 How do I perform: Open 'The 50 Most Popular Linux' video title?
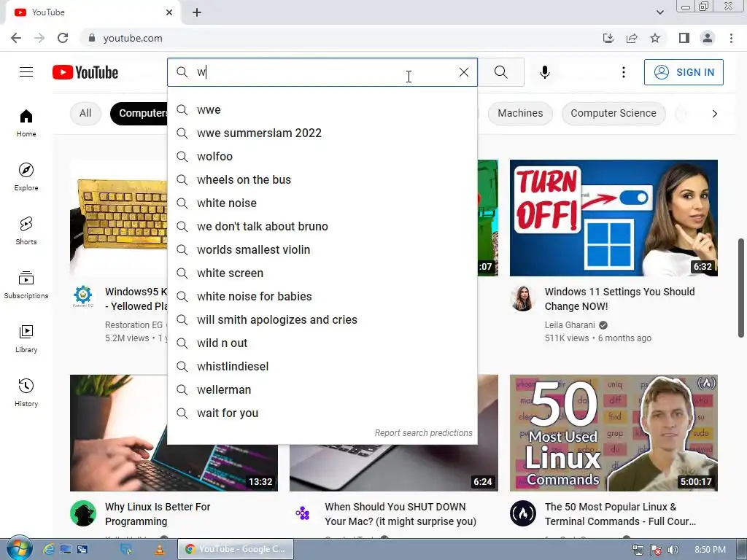620,514
